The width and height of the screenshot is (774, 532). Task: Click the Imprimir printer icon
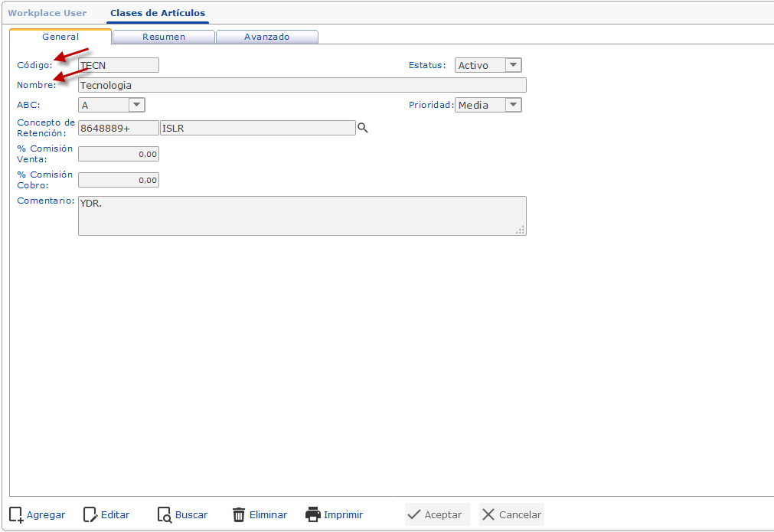click(313, 514)
